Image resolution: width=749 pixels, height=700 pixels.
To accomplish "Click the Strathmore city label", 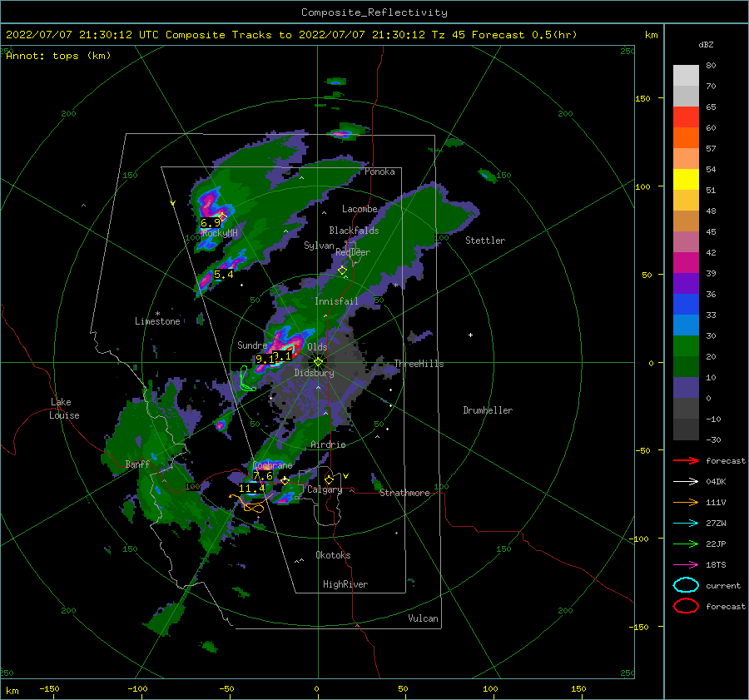I will pyautogui.click(x=404, y=493).
